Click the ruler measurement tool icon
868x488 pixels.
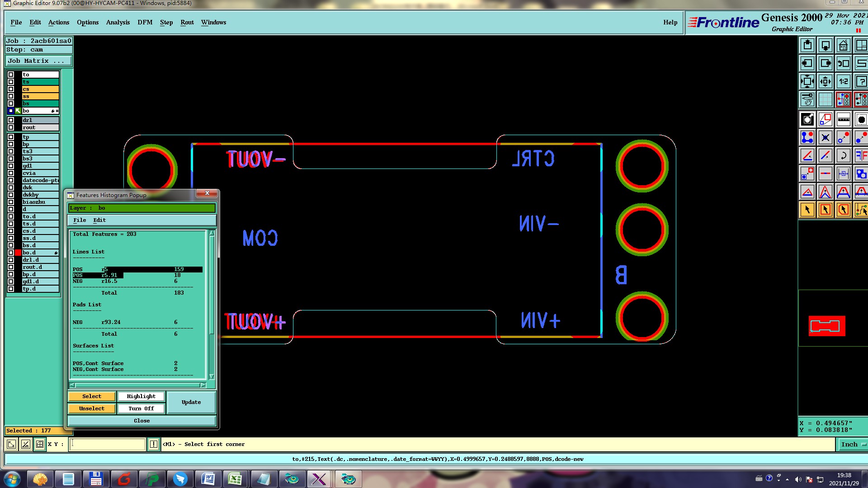pyautogui.click(x=844, y=120)
